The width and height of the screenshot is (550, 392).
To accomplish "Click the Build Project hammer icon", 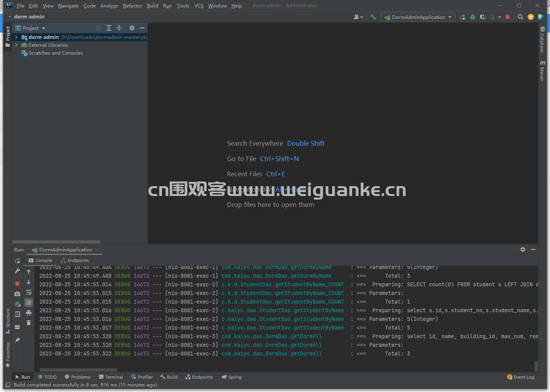I will 373,17.
